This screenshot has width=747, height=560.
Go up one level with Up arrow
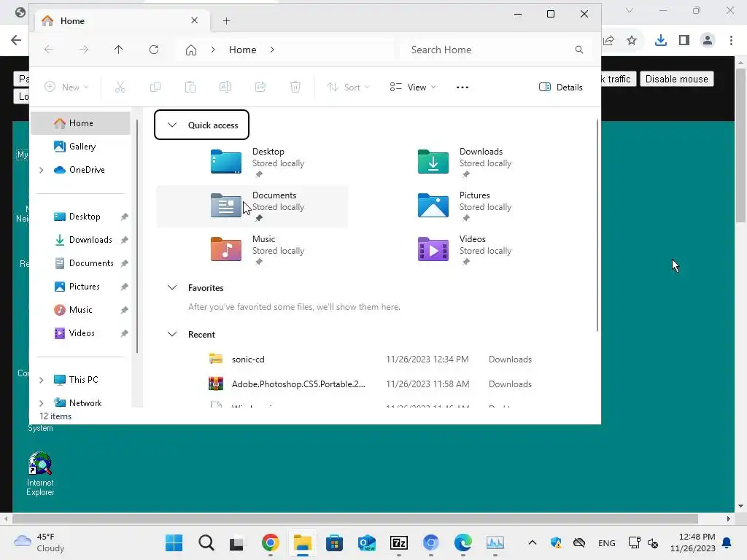click(x=119, y=50)
